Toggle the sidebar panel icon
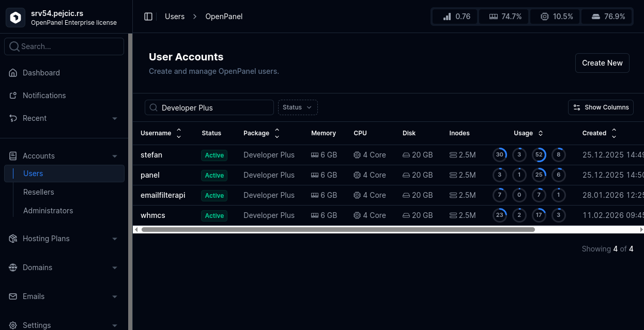The image size is (644, 330). [148, 17]
